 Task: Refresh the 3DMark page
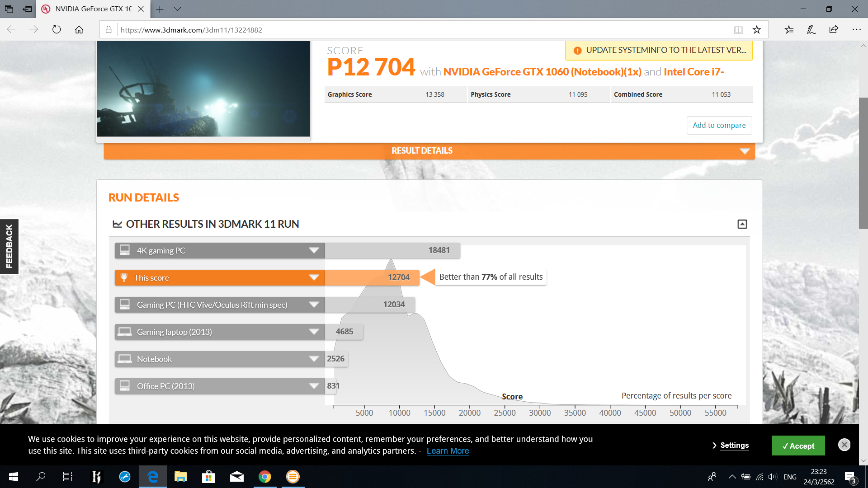pyautogui.click(x=57, y=30)
